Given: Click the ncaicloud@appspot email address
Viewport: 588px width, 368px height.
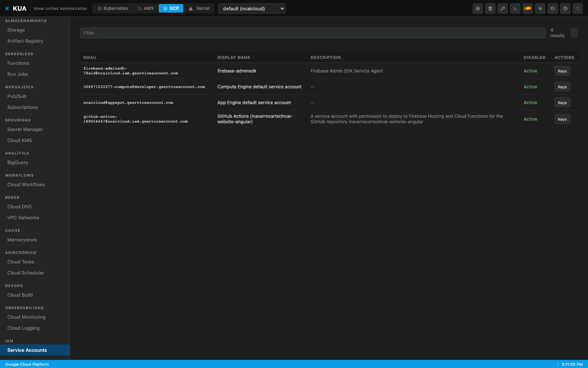Looking at the screenshot, I should pyautogui.click(x=128, y=103).
